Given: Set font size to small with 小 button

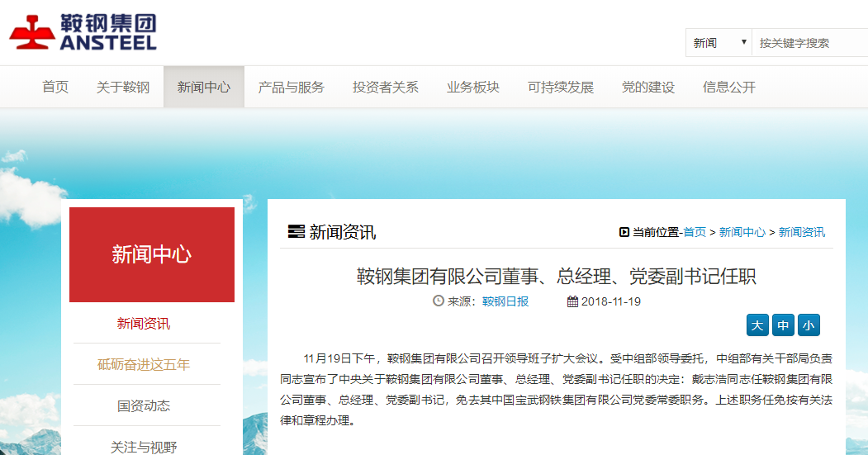Looking at the screenshot, I should point(809,325).
